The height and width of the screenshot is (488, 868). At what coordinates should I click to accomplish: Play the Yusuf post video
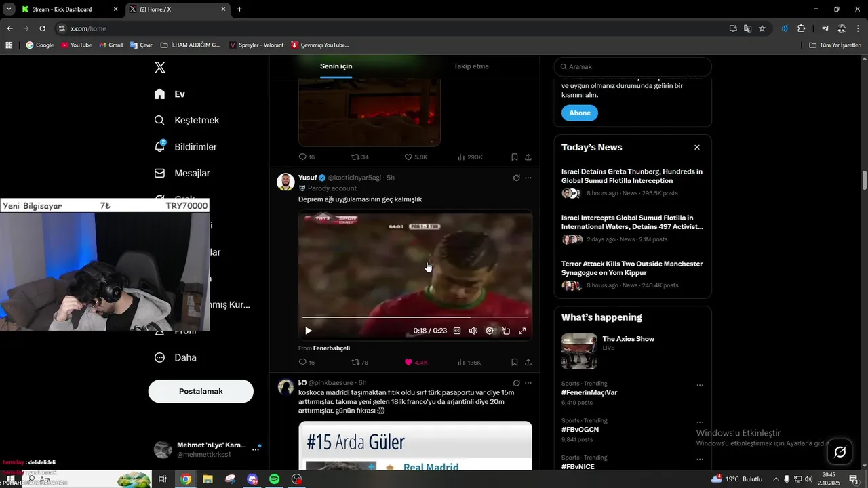click(x=308, y=331)
